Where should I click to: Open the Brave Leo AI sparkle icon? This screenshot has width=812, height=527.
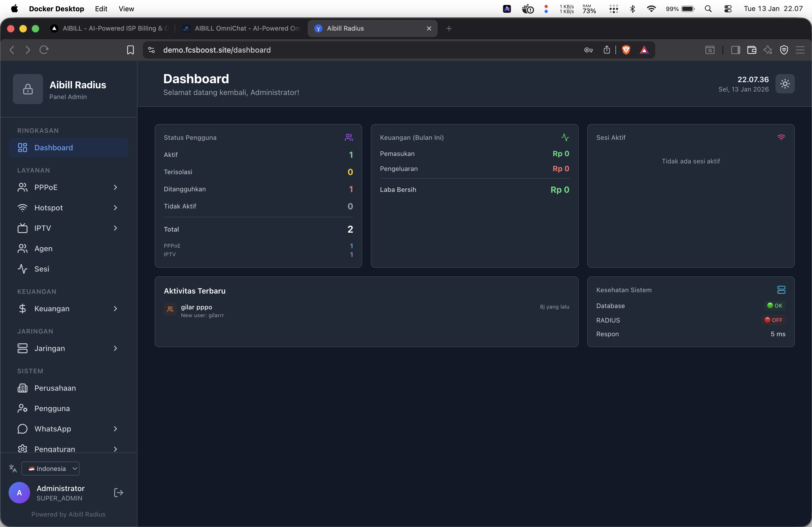click(x=768, y=50)
